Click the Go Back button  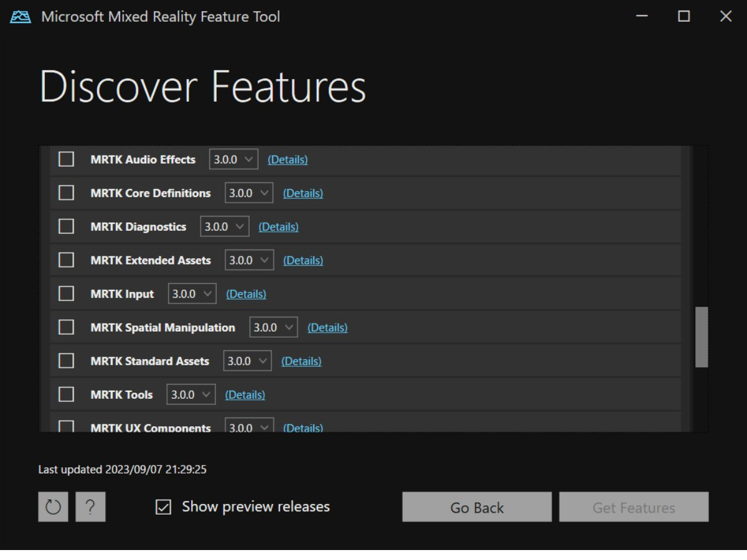click(477, 507)
